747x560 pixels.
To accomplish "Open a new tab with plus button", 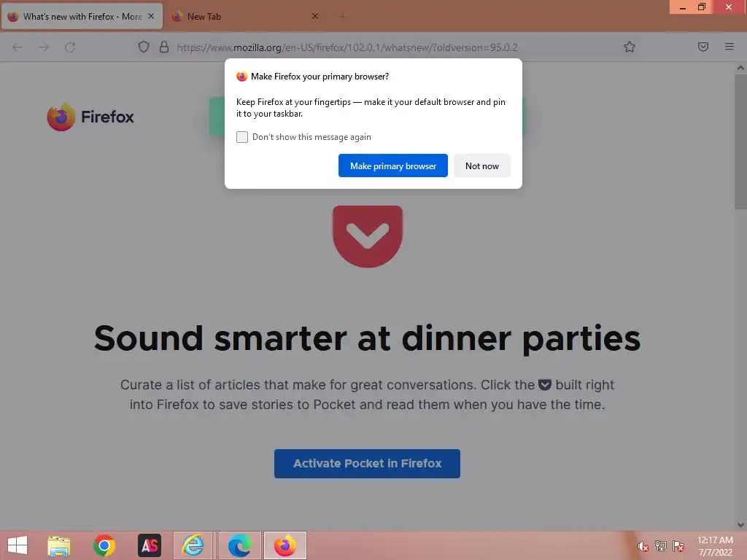I will click(342, 17).
